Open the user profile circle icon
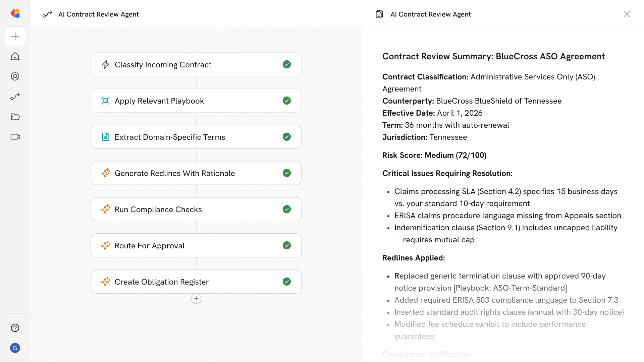 coord(15,76)
